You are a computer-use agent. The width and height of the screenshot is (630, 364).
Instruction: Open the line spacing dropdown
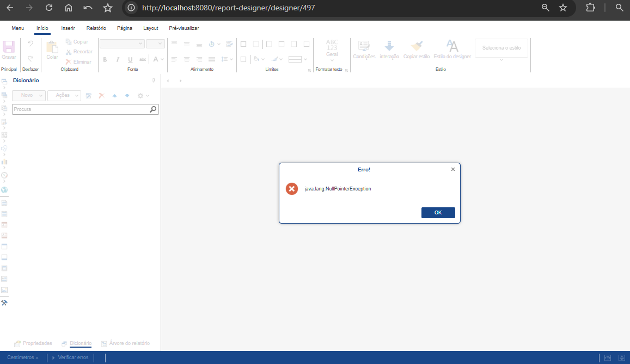tap(227, 59)
